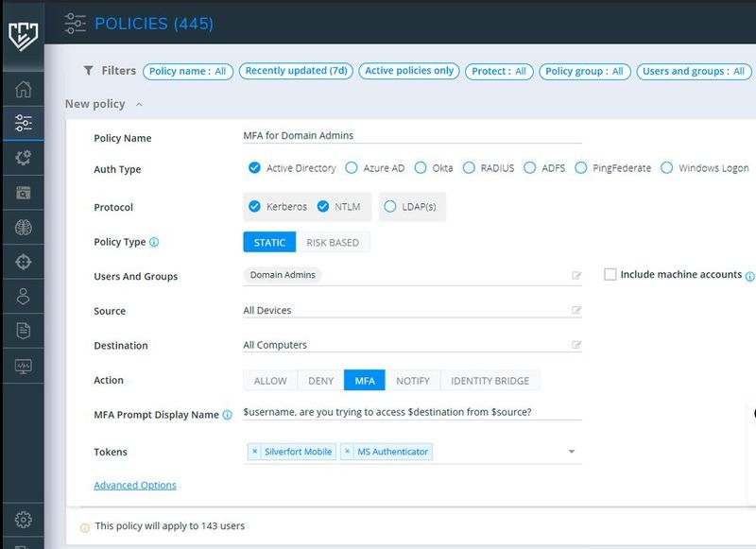The height and width of the screenshot is (549, 756).
Task: Select RADIUS auth type
Action: click(469, 168)
